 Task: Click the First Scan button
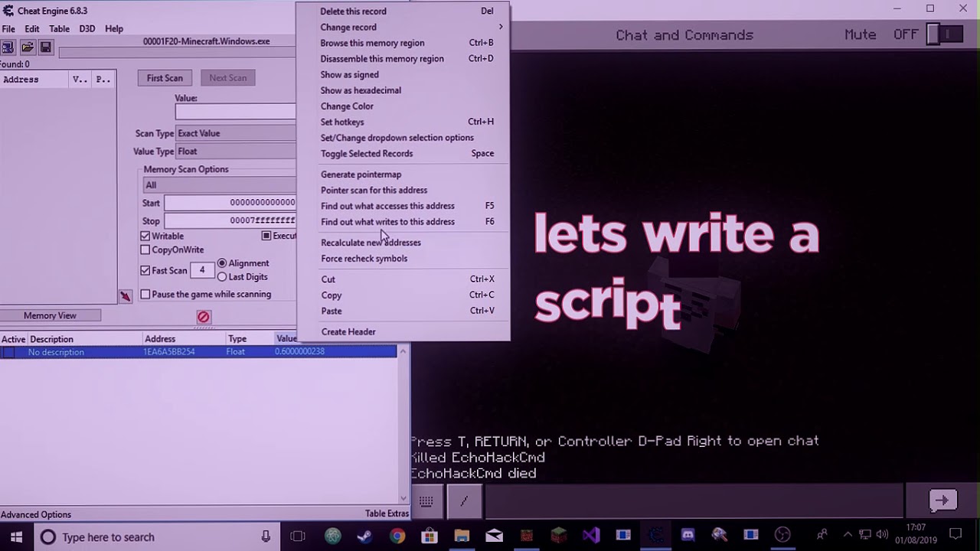[x=165, y=78]
